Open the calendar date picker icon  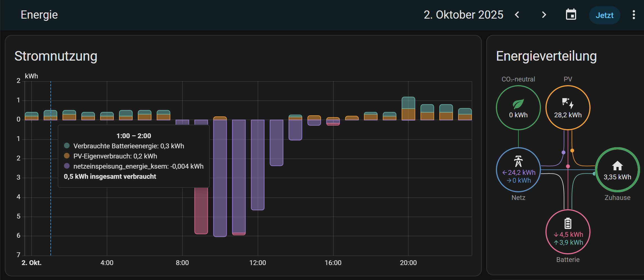[571, 15]
